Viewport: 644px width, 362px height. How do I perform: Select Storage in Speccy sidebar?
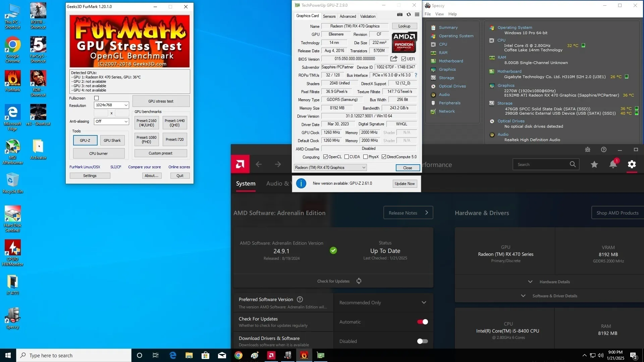pos(446,78)
